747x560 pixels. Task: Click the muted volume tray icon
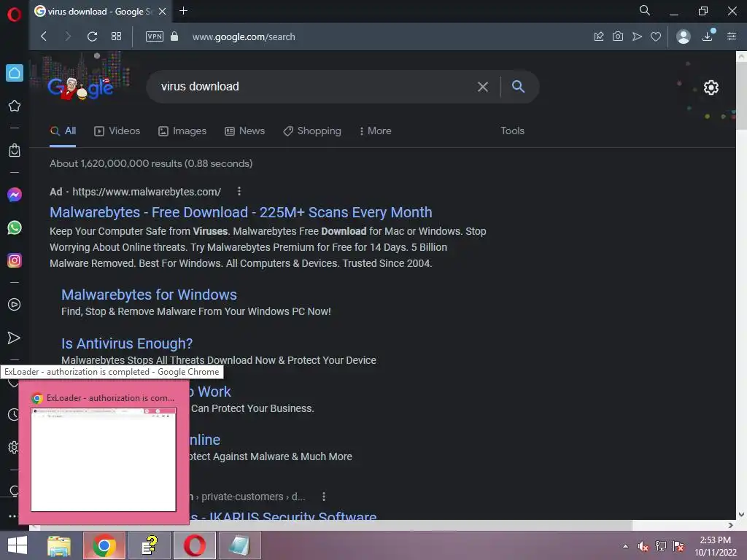(x=643, y=546)
